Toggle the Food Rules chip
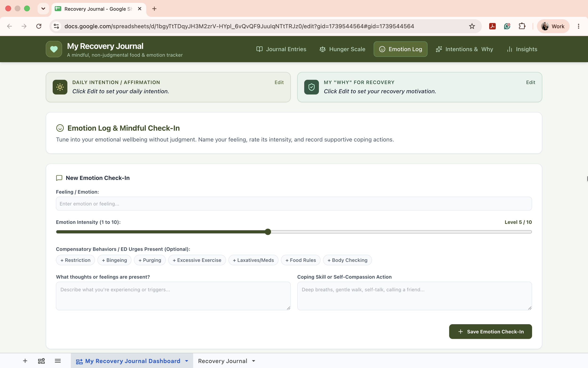The image size is (588, 368). point(301,260)
